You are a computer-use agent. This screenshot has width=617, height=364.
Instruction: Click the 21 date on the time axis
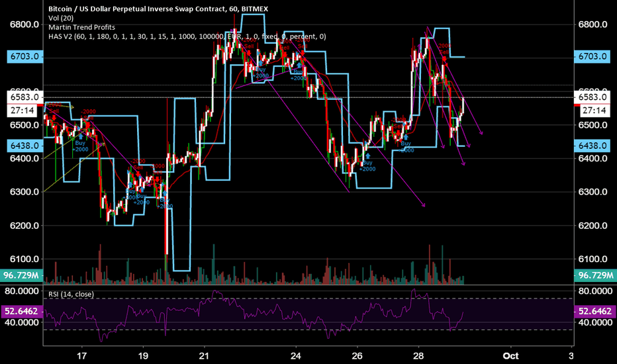pyautogui.click(x=204, y=356)
